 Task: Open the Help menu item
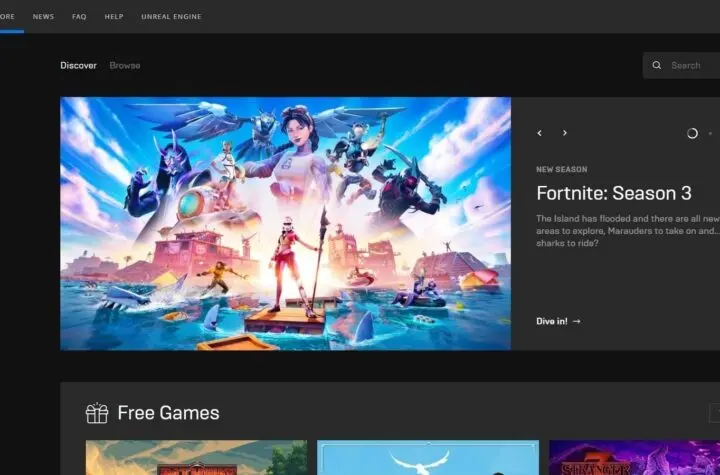pyautogui.click(x=114, y=17)
